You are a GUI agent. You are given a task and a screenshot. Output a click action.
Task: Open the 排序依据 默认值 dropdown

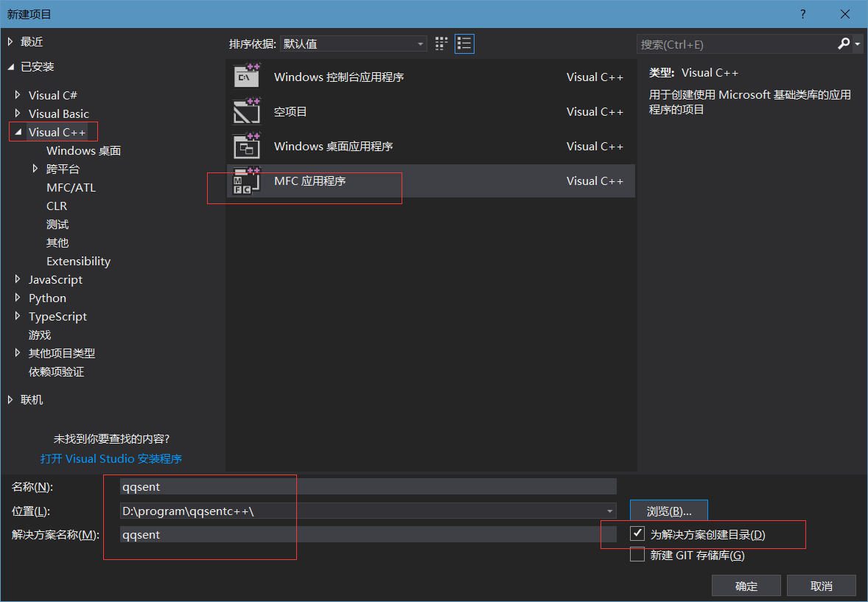[354, 43]
